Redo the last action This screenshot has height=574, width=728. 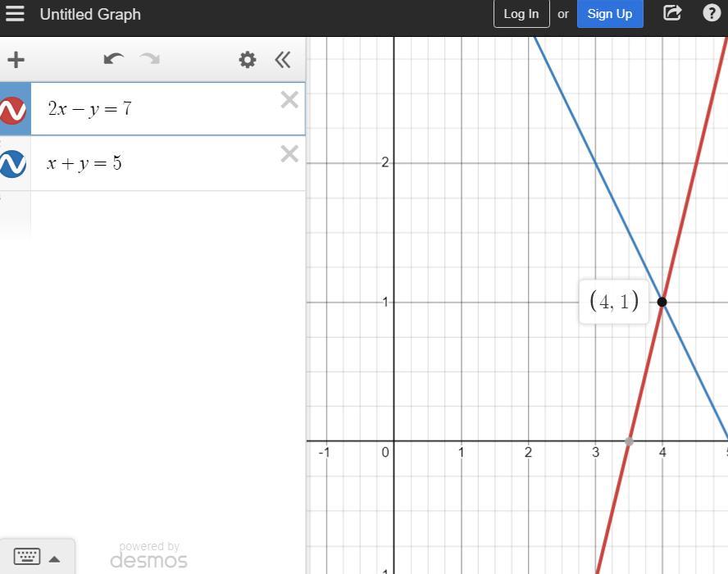[149, 59]
